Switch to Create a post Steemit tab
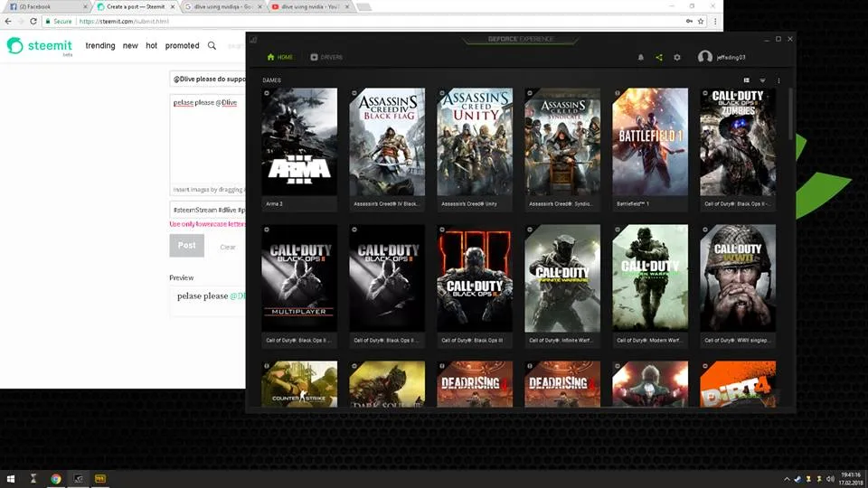This screenshot has width=868, height=488. (x=135, y=6)
